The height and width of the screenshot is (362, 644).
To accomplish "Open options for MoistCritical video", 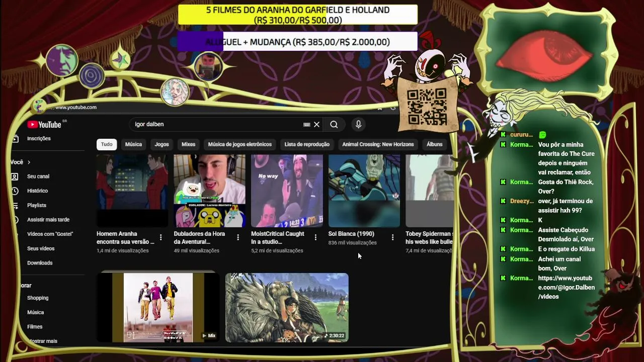I will (x=315, y=237).
